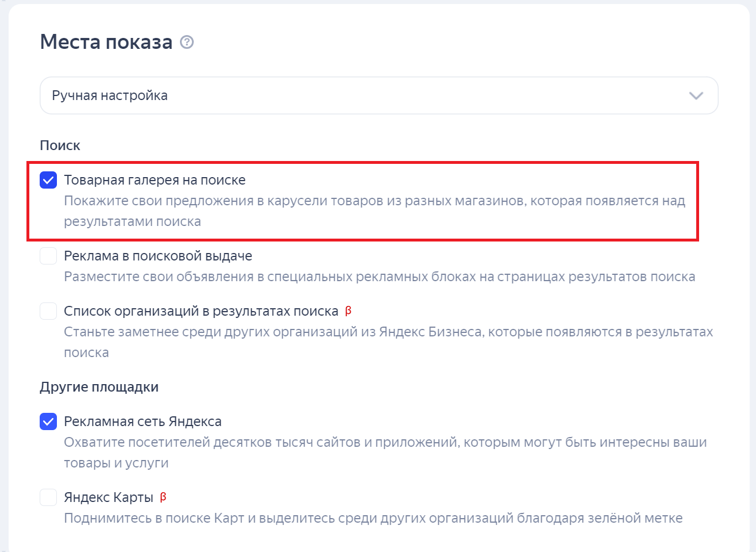Click description starting Станьте заметнее

point(389,342)
